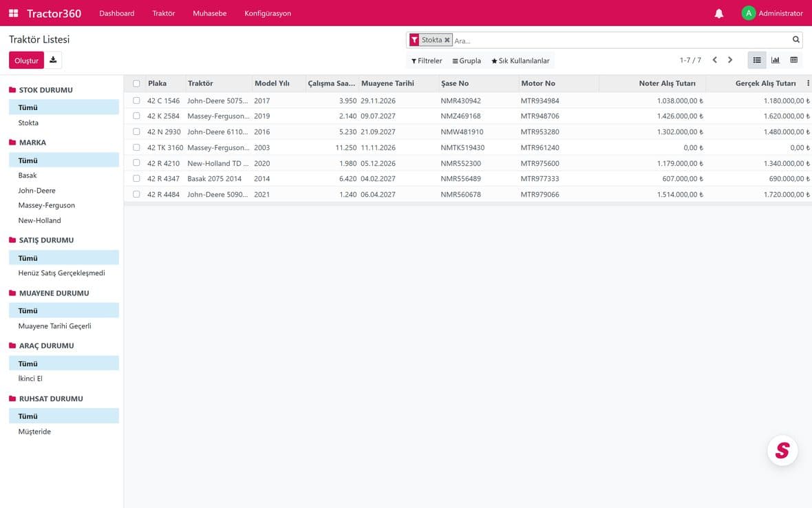Open the Muhasebe menu

tap(210, 14)
